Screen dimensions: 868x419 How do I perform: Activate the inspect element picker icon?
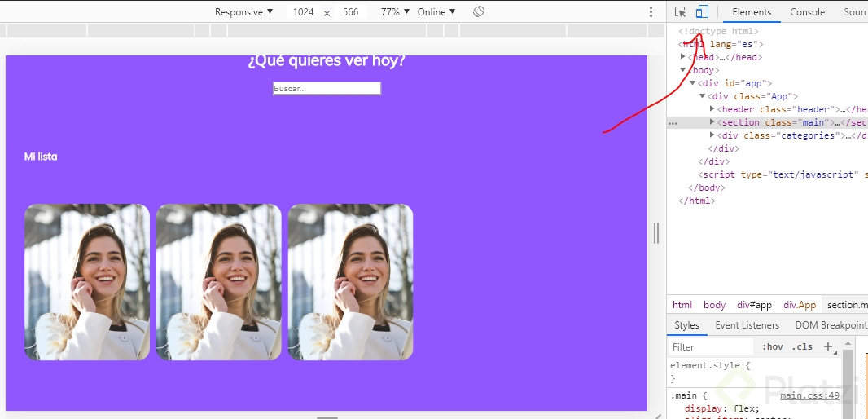[681, 11]
